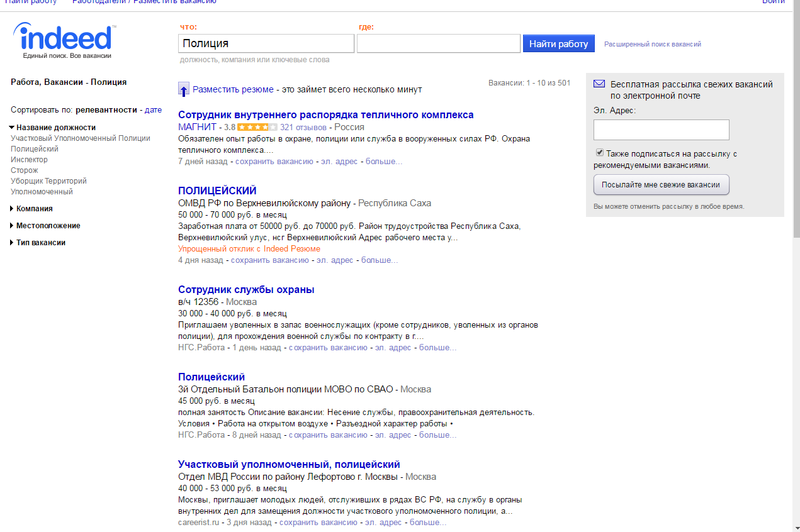Screen dimensions: 800x532
Task: Focus the Эл. Адрес email field
Action: pos(661,130)
